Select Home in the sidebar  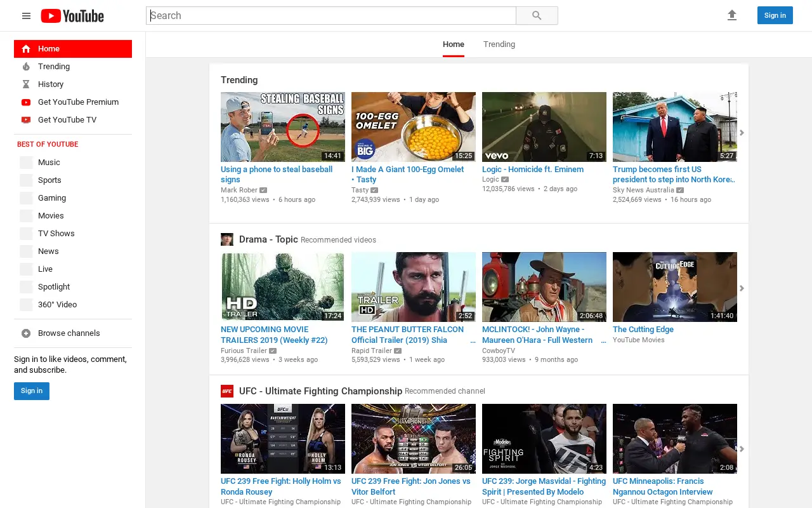tap(73, 49)
